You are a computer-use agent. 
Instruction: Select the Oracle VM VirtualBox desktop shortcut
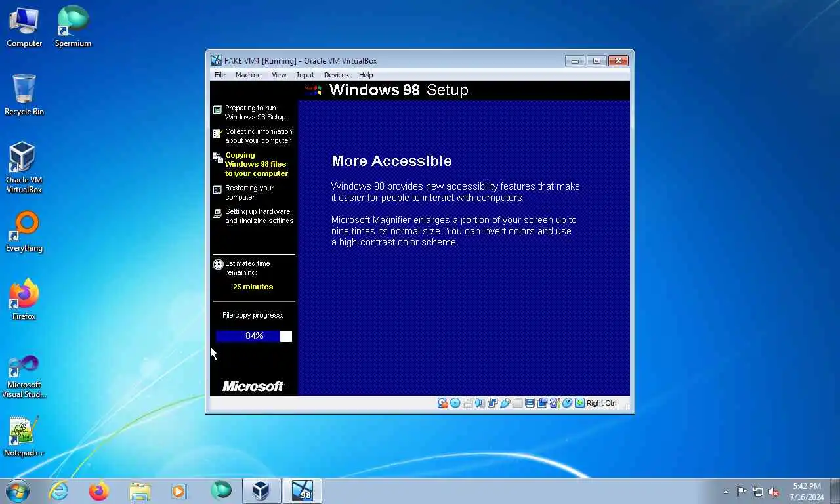click(x=24, y=168)
